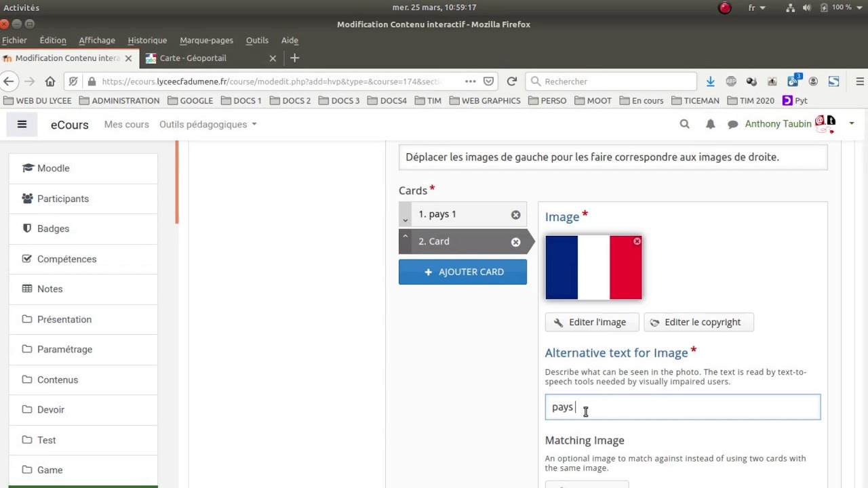Open Contenus section

83,380
